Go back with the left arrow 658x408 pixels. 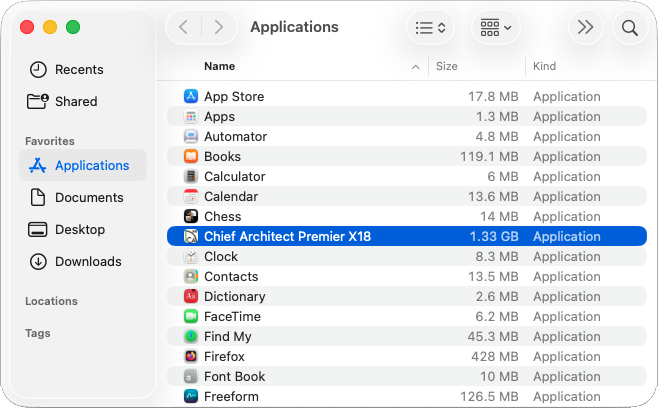tap(183, 28)
